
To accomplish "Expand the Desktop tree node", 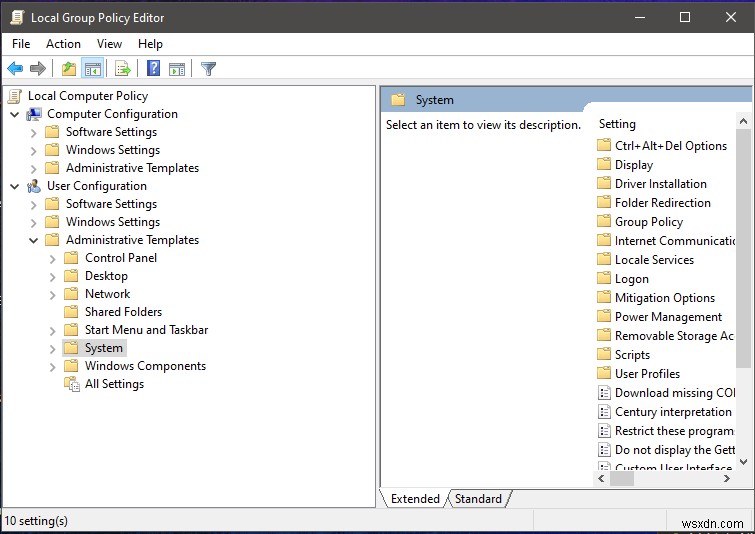I will 52,276.
